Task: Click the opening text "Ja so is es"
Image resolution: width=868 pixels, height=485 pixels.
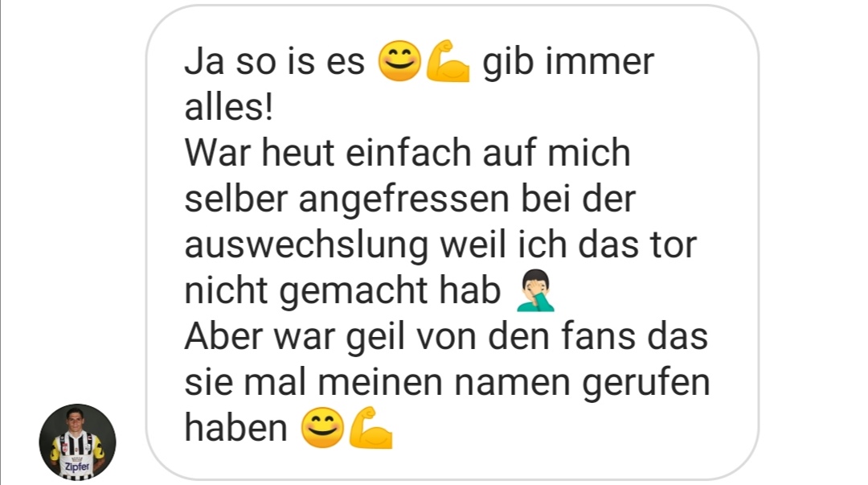Action: point(275,61)
